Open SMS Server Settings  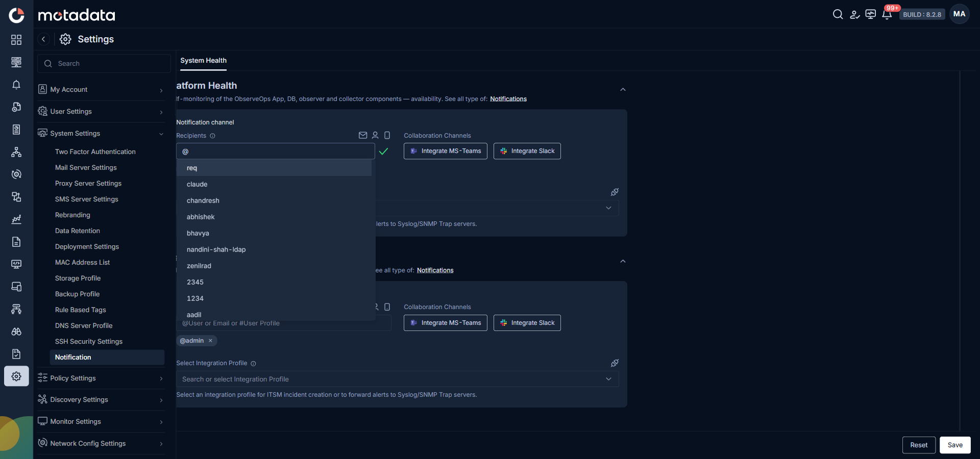tap(87, 199)
